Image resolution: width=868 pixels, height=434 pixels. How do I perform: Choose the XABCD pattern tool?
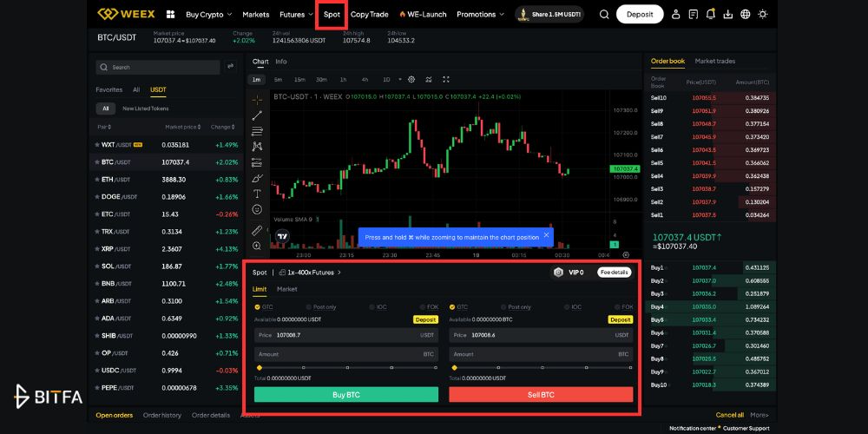click(x=257, y=147)
